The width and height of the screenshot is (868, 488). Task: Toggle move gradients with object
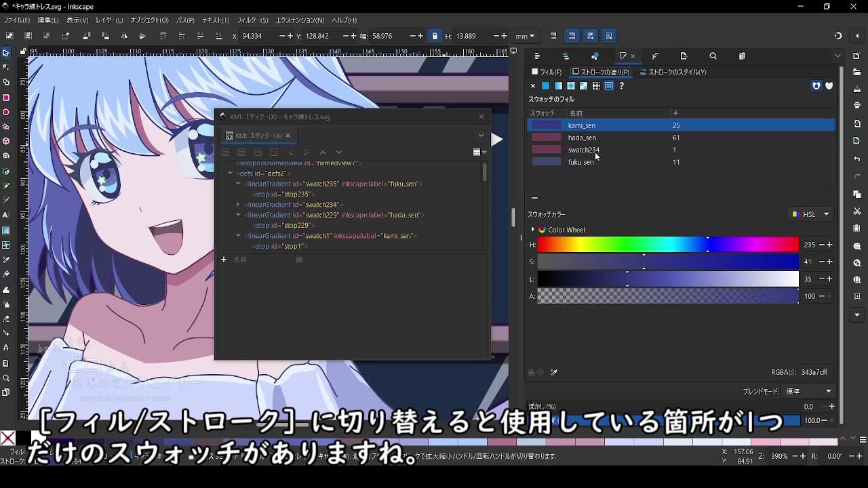591,36
